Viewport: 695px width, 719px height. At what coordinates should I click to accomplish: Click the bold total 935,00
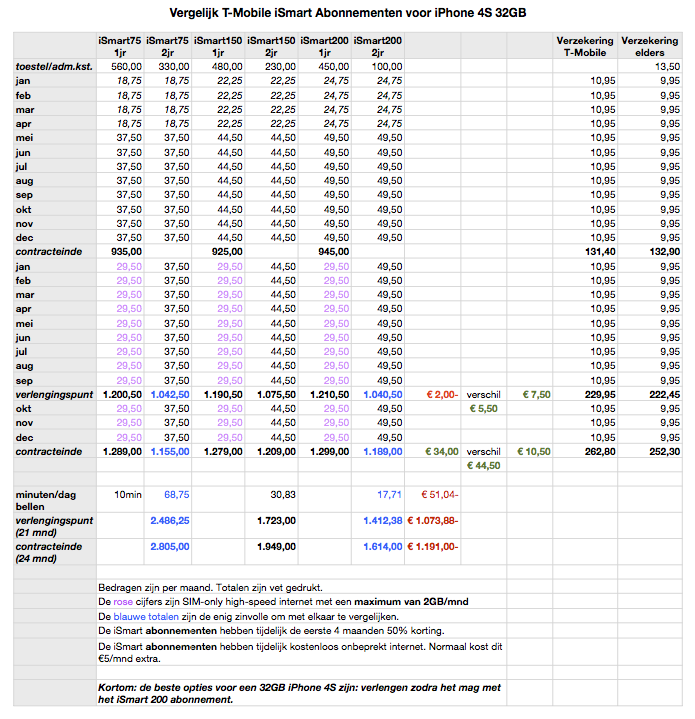pos(126,252)
